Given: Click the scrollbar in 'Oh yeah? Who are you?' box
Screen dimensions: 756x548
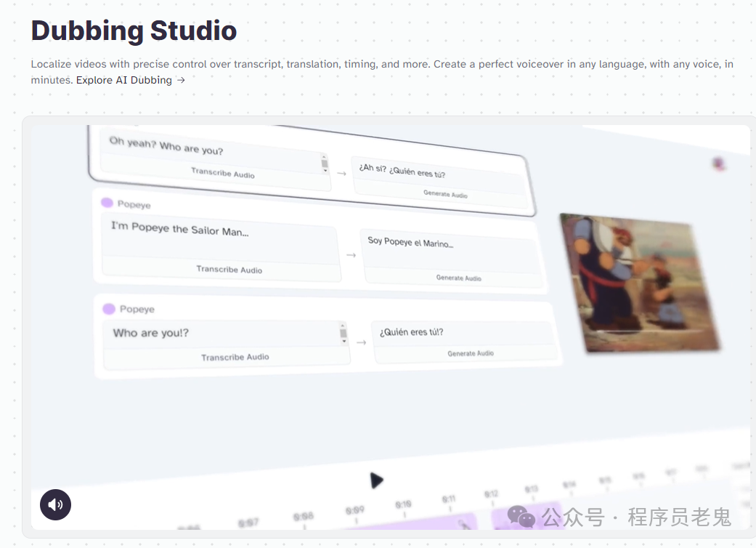Looking at the screenshot, I should point(325,164).
